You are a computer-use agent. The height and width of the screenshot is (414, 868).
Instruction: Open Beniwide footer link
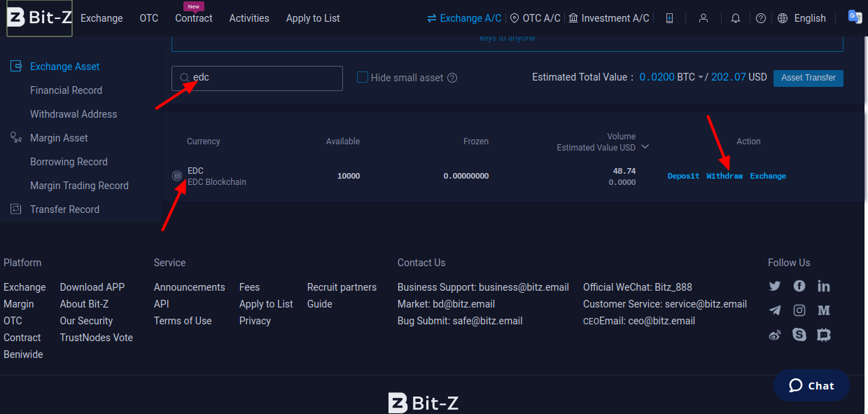(23, 354)
